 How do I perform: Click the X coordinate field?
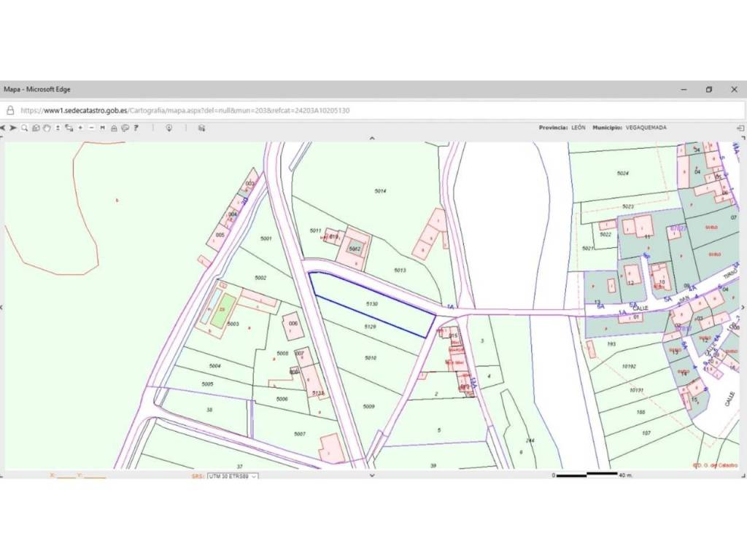[x=67, y=476]
